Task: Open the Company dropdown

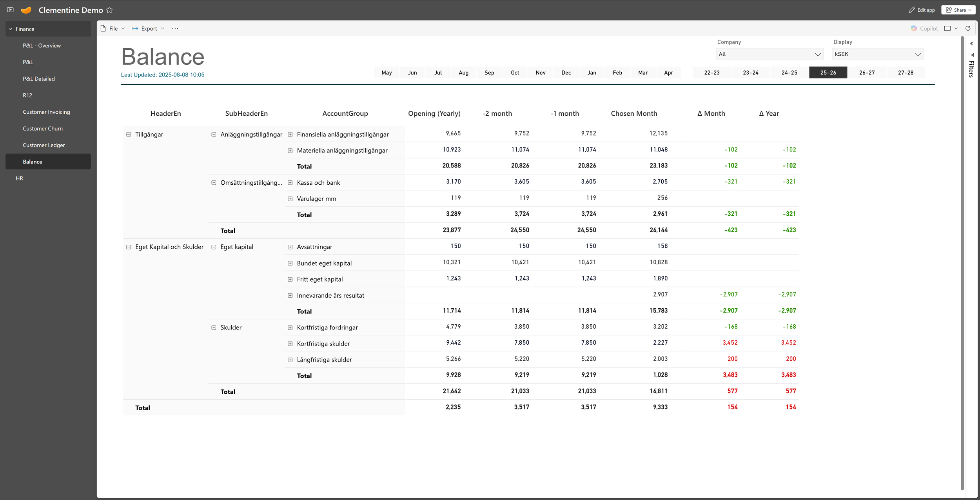Action: pos(769,54)
